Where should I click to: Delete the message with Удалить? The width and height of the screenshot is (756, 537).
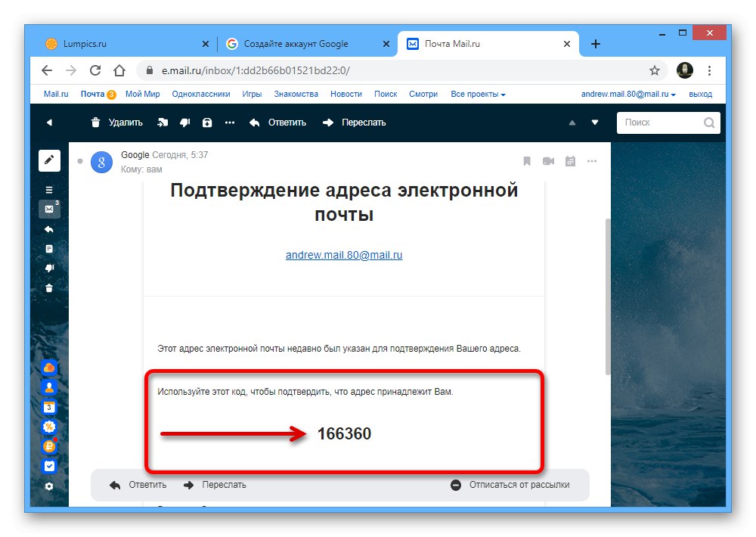tap(116, 123)
